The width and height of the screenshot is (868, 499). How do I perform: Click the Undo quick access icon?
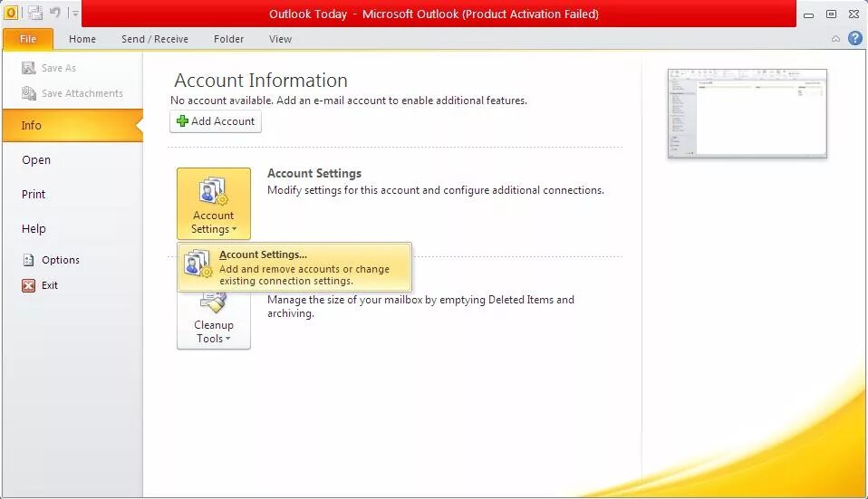[x=54, y=12]
